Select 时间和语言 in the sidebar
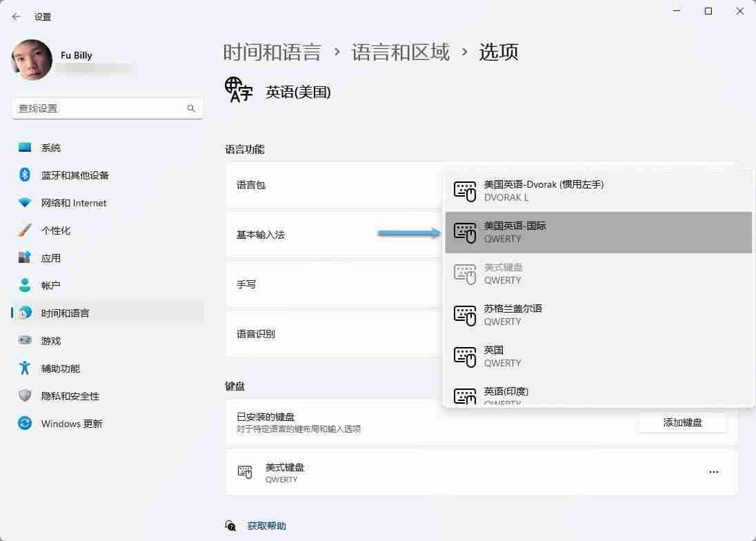The height and width of the screenshot is (541, 756). (23, 313)
